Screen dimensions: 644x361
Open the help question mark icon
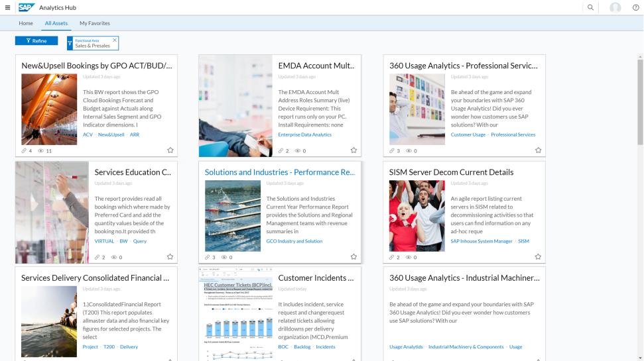click(x=636, y=7)
